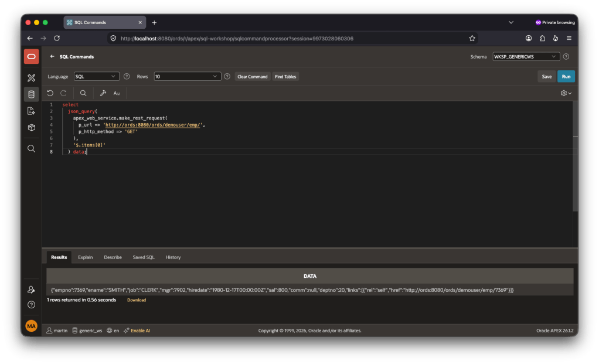This screenshot has height=364, width=599.
Task: Click the sidebar search magnifier icon
Action: coord(31,148)
